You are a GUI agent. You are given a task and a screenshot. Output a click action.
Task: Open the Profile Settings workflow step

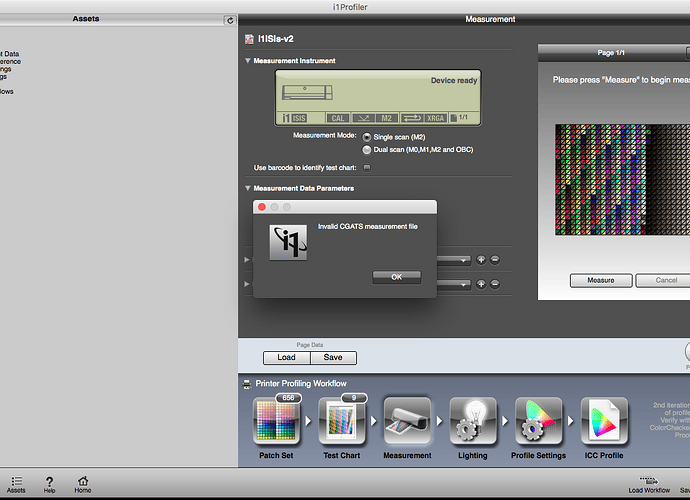click(538, 421)
